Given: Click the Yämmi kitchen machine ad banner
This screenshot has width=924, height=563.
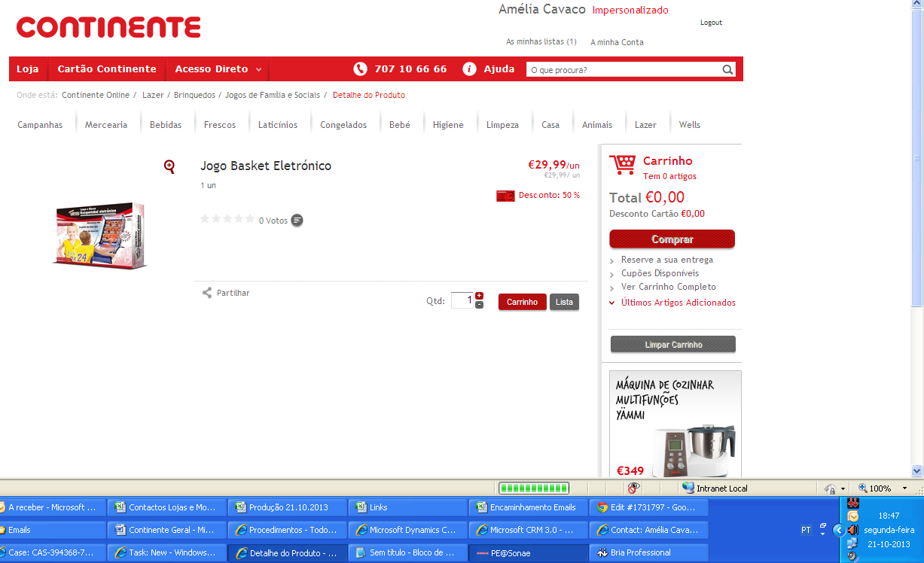Looking at the screenshot, I should (675, 424).
